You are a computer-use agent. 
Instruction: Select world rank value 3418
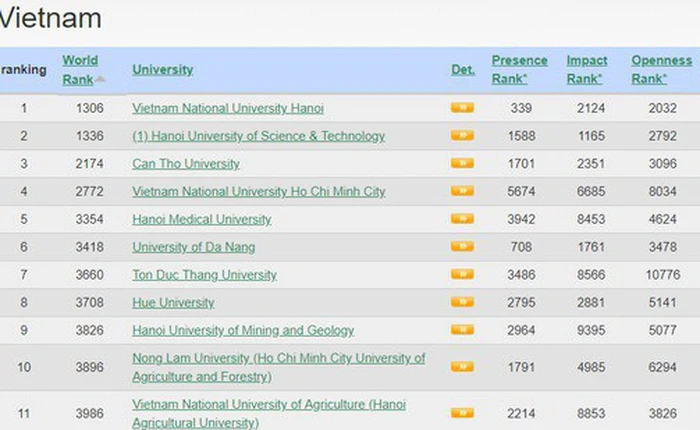89,247
